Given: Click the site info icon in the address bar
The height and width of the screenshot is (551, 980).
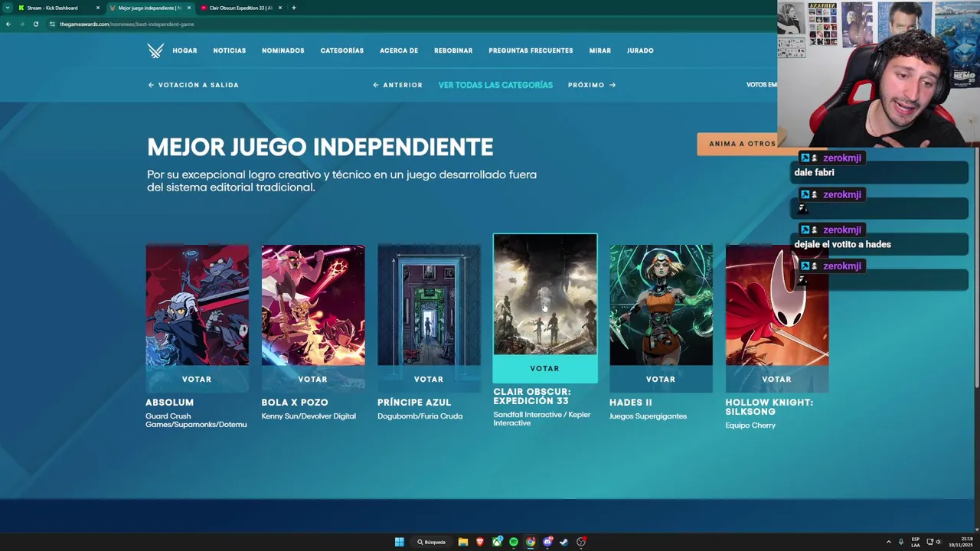Looking at the screenshot, I should tap(52, 24).
